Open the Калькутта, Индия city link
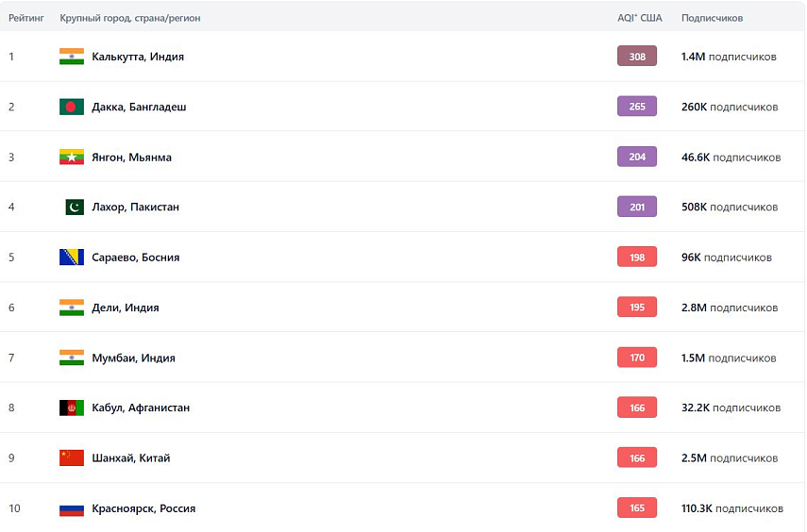 138,57
